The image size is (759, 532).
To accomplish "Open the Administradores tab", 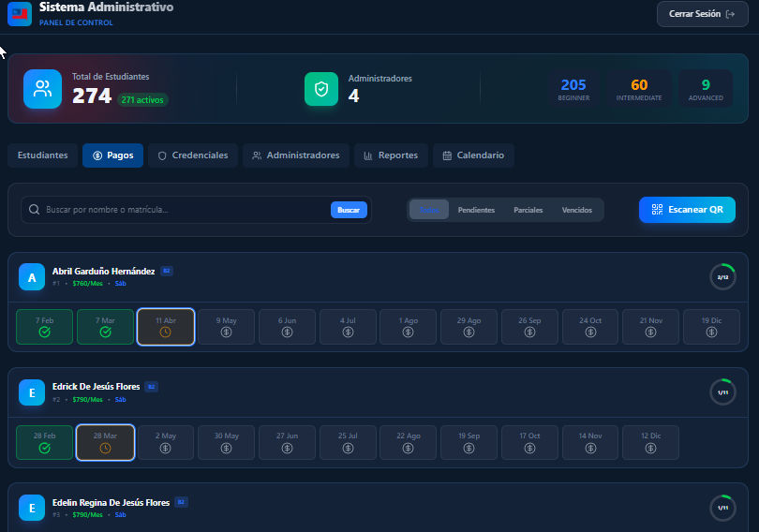I will pyautogui.click(x=296, y=155).
